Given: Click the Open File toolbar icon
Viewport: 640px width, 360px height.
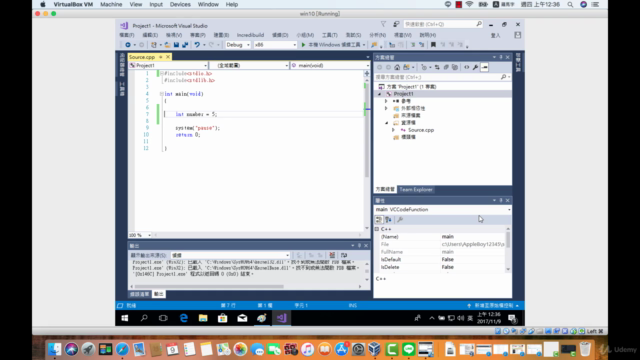Looking at the screenshot, I should [167, 45].
